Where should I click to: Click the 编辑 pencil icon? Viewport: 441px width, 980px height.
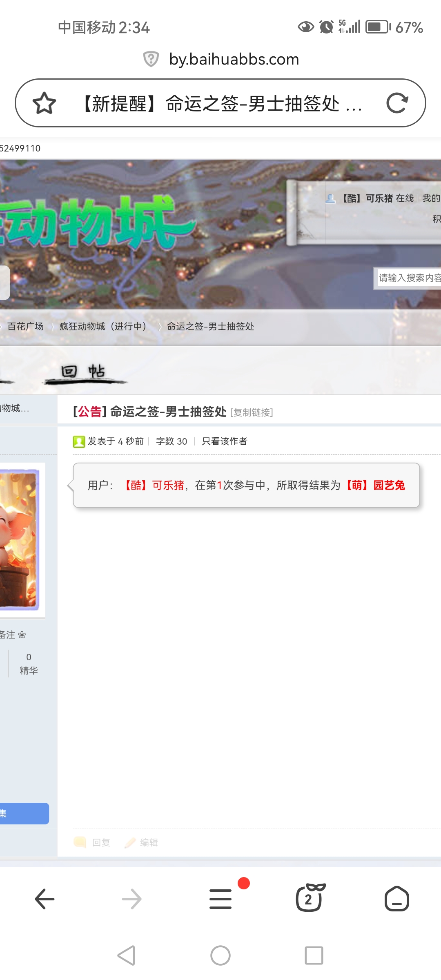coord(130,842)
